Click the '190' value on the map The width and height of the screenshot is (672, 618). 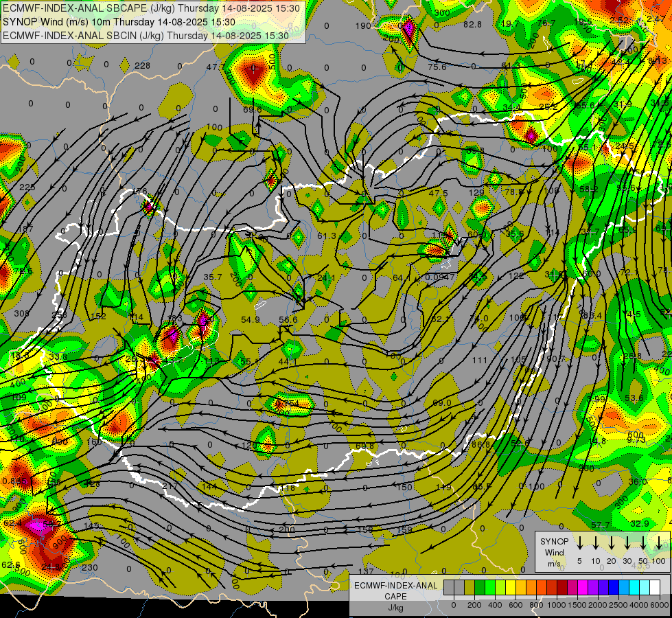click(x=363, y=25)
